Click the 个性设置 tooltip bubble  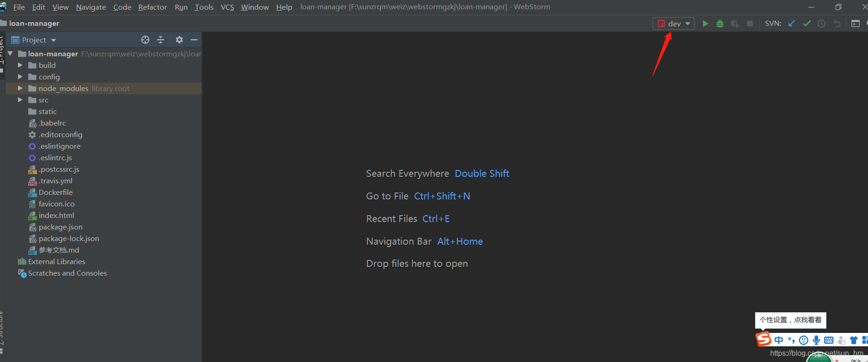coord(791,320)
